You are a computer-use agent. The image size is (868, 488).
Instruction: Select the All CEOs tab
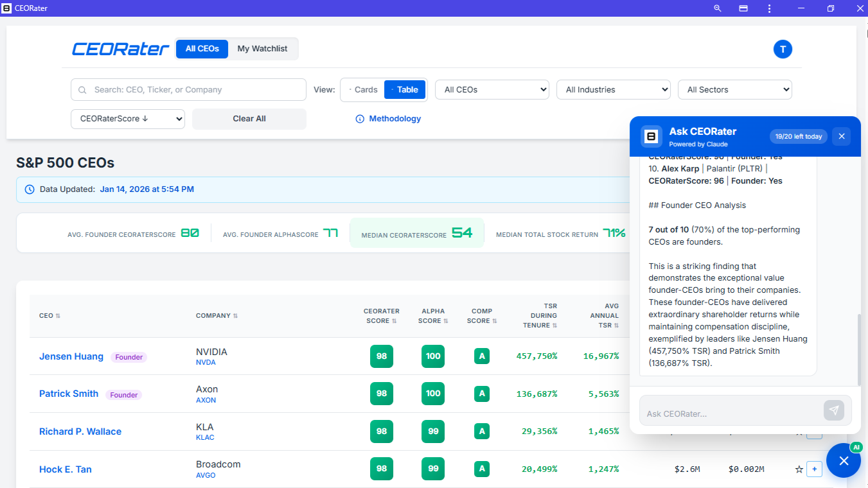202,49
